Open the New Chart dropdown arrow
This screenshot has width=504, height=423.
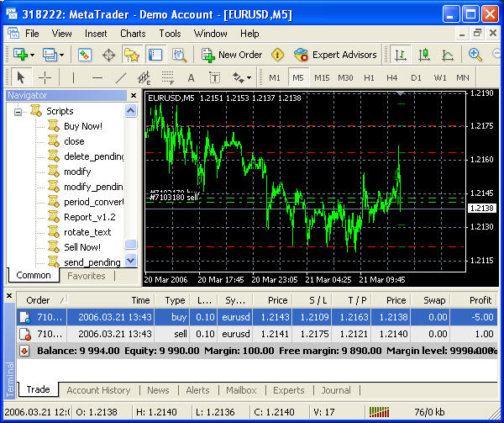[32, 55]
